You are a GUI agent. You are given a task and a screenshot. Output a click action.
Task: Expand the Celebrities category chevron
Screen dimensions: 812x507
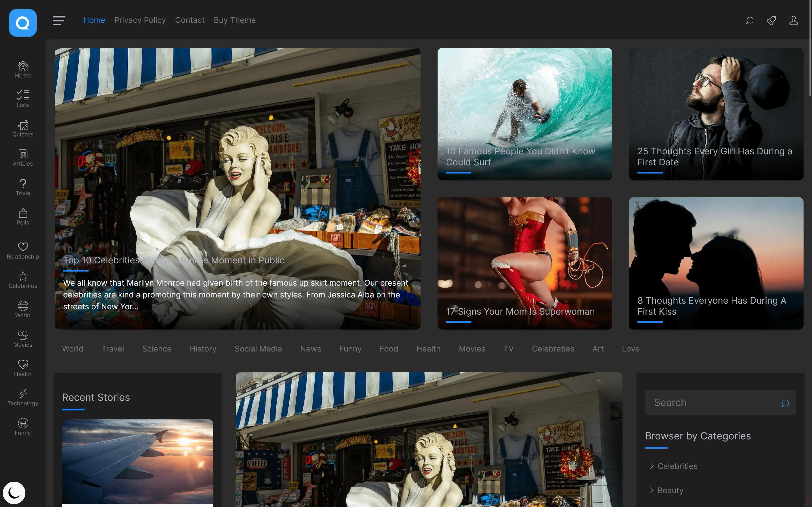(652, 466)
